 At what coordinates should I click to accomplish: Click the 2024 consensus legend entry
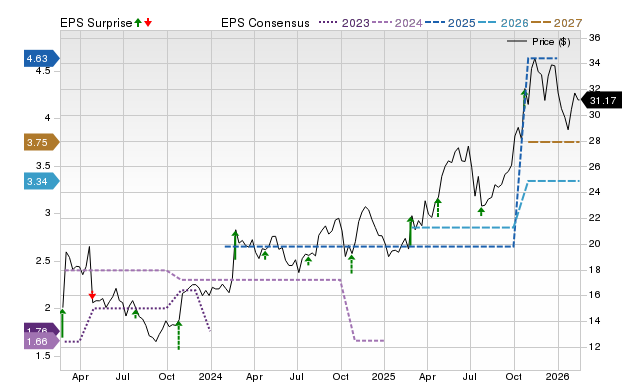[x=397, y=23]
